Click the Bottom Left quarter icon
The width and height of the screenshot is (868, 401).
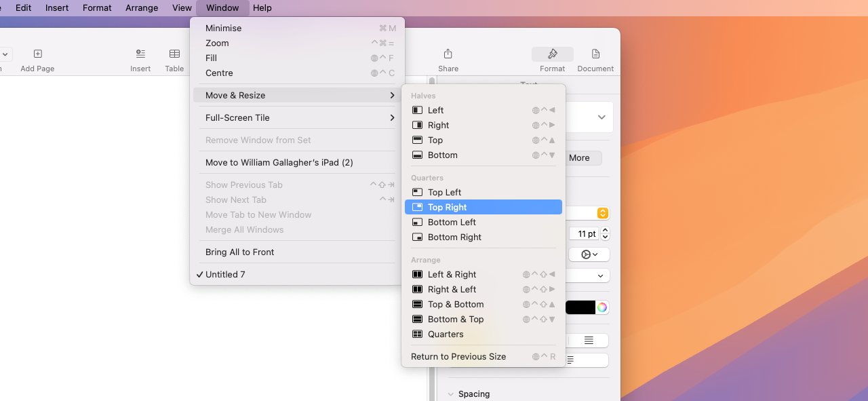pos(417,222)
